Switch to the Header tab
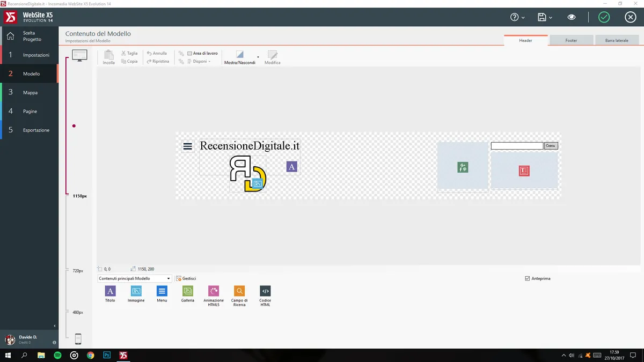The width and height of the screenshot is (644, 362). [525, 40]
